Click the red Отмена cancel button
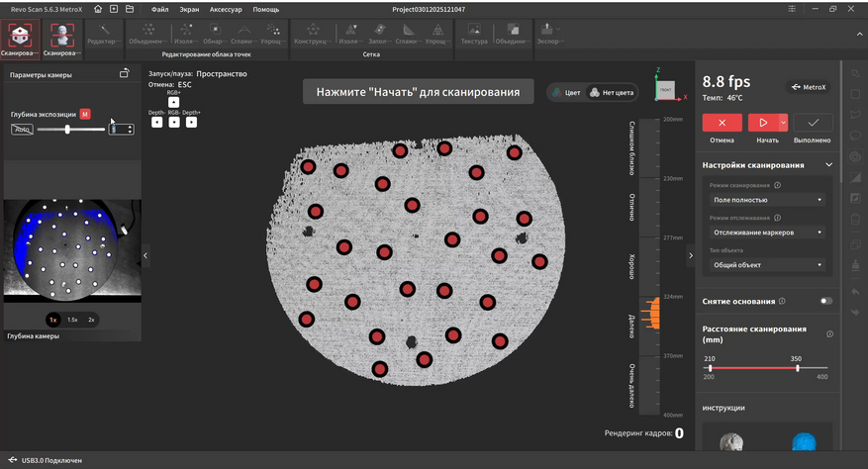The height and width of the screenshot is (469, 868). (x=723, y=123)
